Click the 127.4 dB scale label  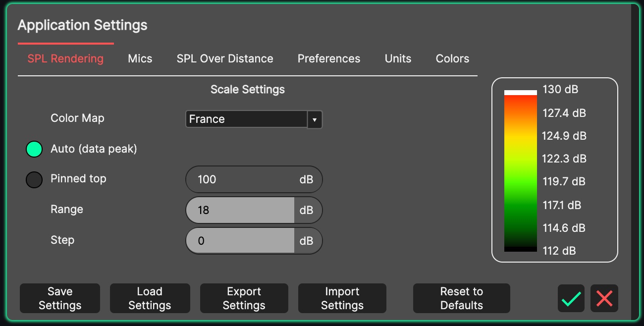pos(564,113)
